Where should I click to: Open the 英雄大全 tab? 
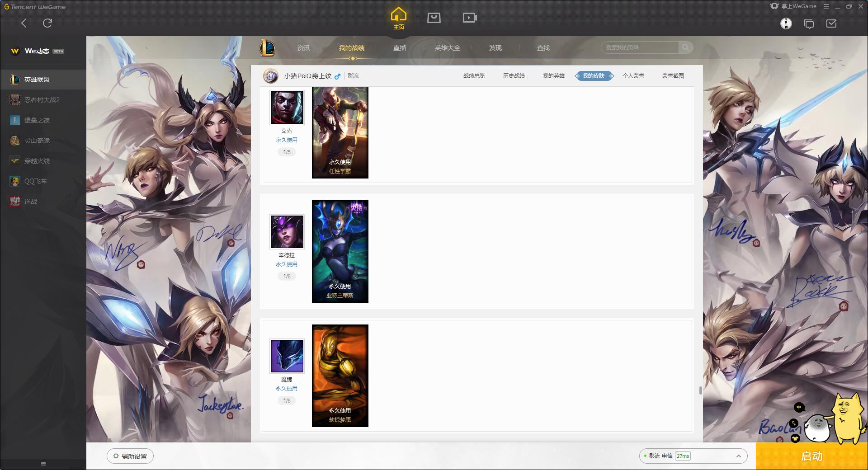(x=448, y=48)
